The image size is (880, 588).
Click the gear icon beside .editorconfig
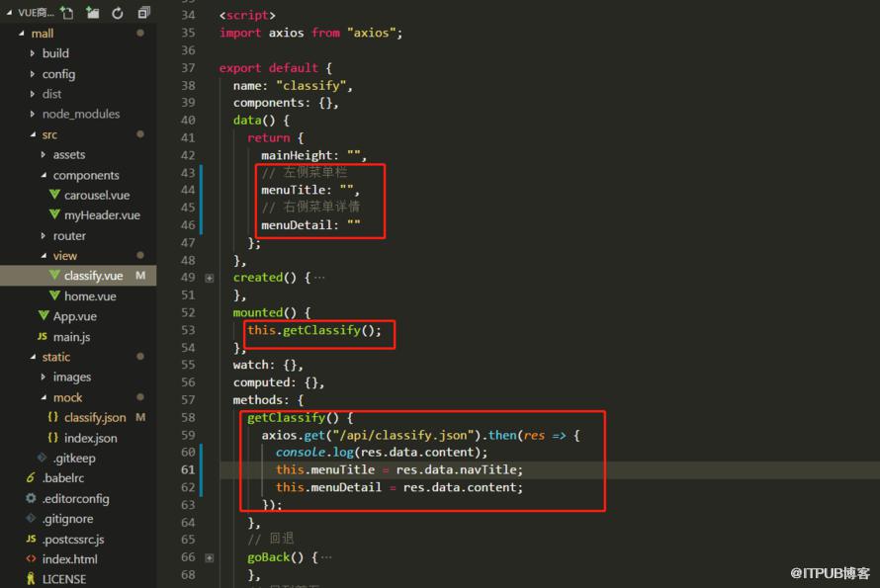31,498
